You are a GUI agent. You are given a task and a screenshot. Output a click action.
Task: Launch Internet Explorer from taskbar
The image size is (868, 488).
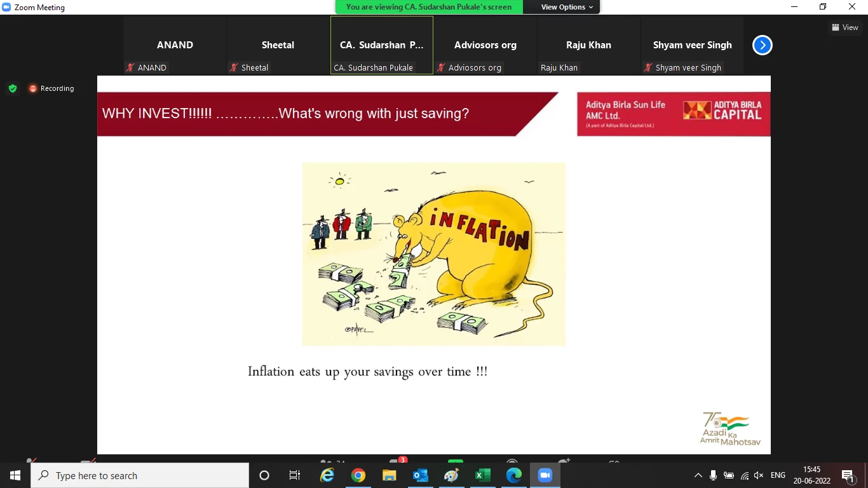(327, 475)
